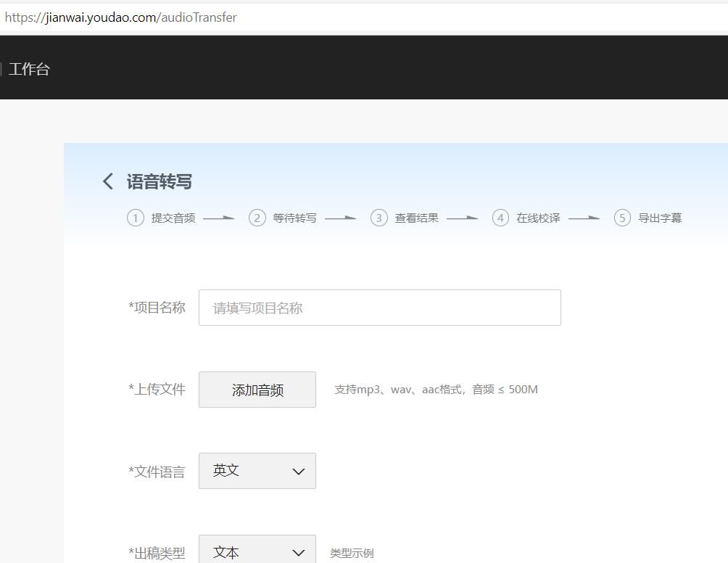Viewport: 728px width, 563px height.
Task: Click the mp3 format hint text
Action: (x=435, y=390)
